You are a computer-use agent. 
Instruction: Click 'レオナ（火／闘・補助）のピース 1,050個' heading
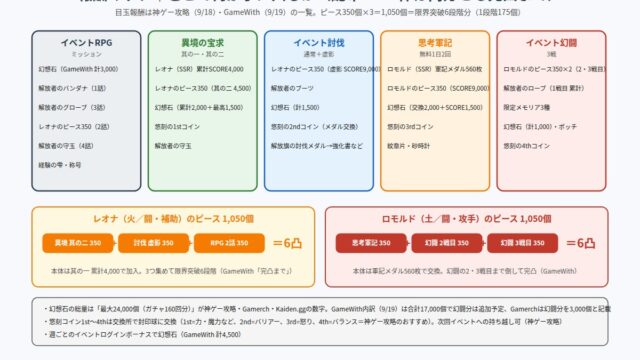point(173,219)
